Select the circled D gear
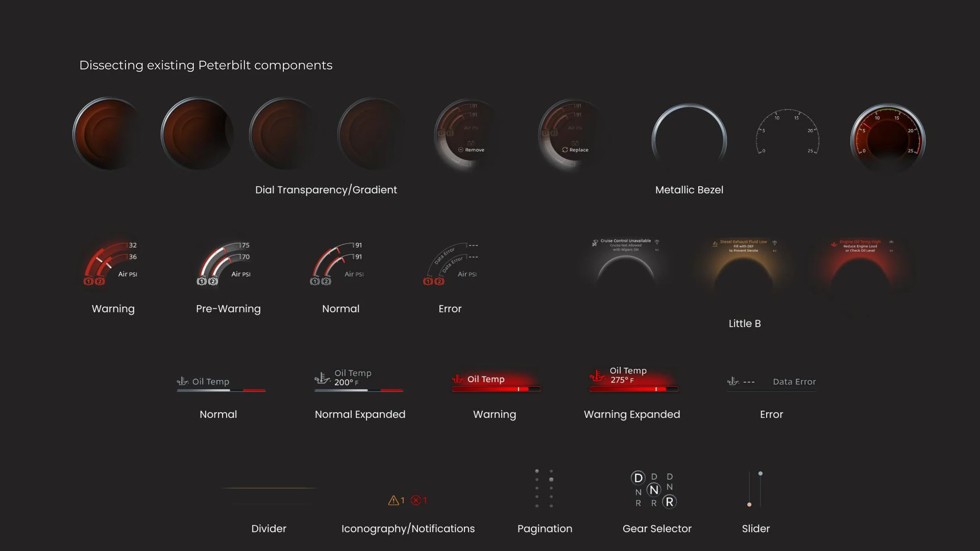Screen dimensions: 980x551 pos(638,478)
